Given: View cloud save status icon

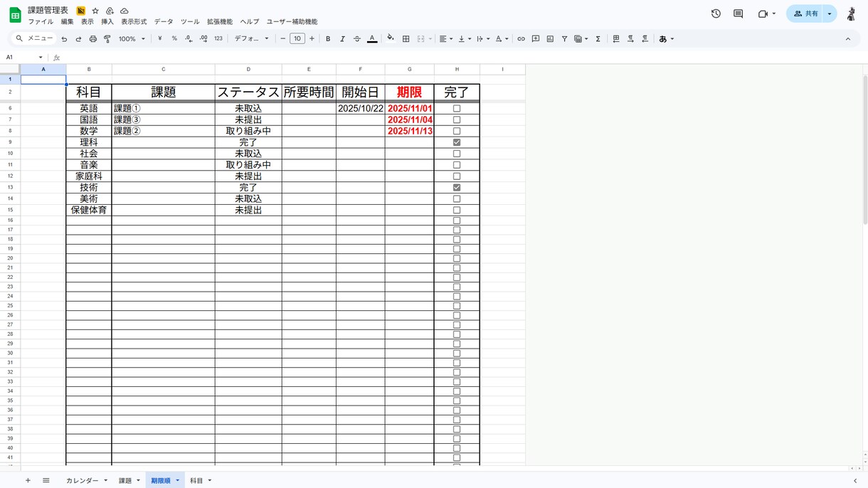Looking at the screenshot, I should coord(125,11).
